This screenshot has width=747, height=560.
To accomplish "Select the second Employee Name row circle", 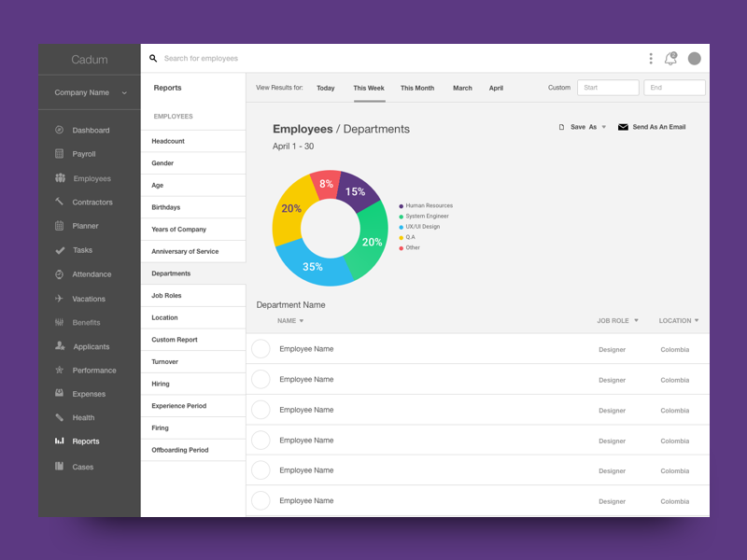I will click(261, 380).
